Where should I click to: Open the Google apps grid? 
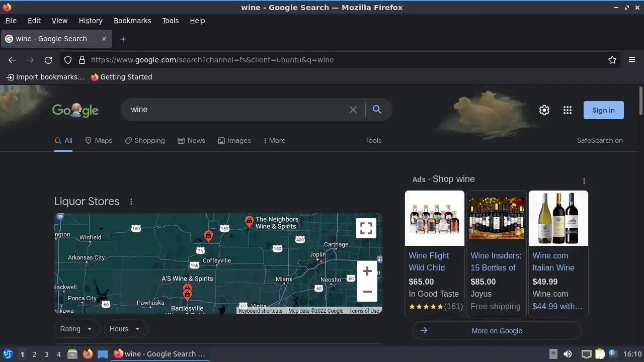coord(568,110)
